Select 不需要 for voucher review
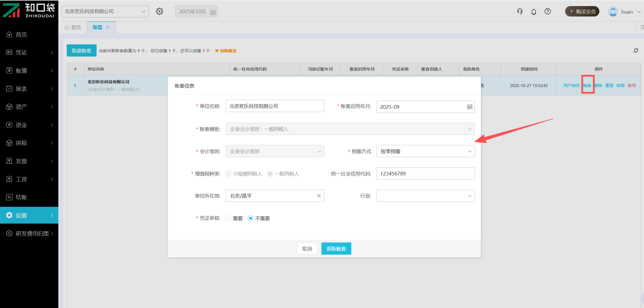This screenshot has height=308, width=644. tap(251, 218)
